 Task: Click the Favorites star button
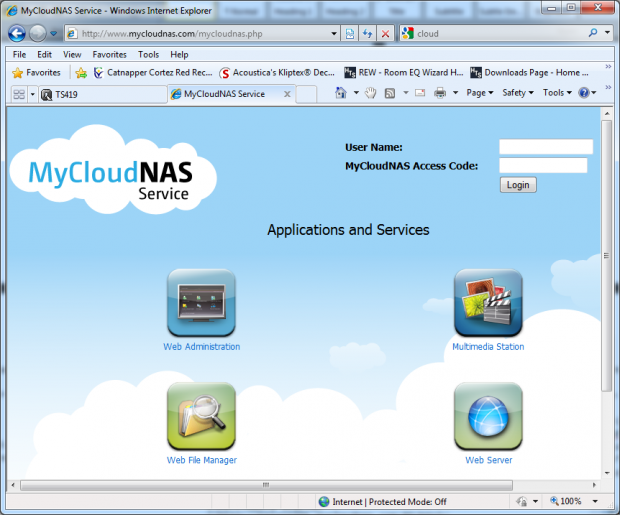point(36,73)
